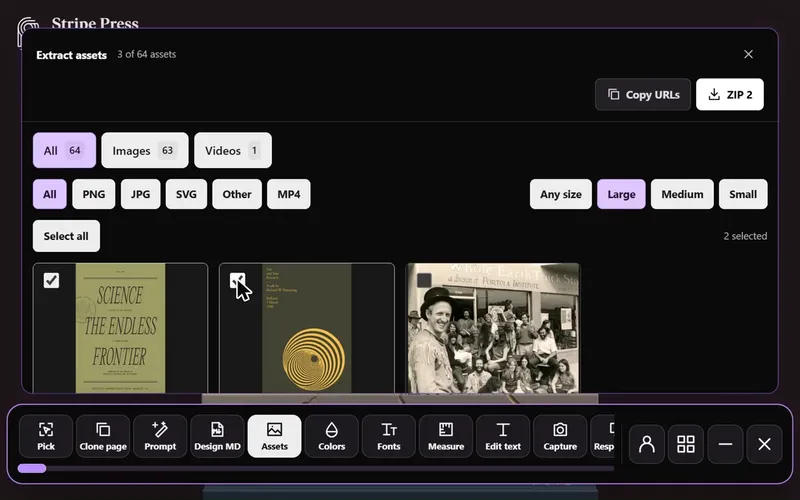Filter by All asset types tab
Viewport: 800px width, 500px height.
[64, 151]
